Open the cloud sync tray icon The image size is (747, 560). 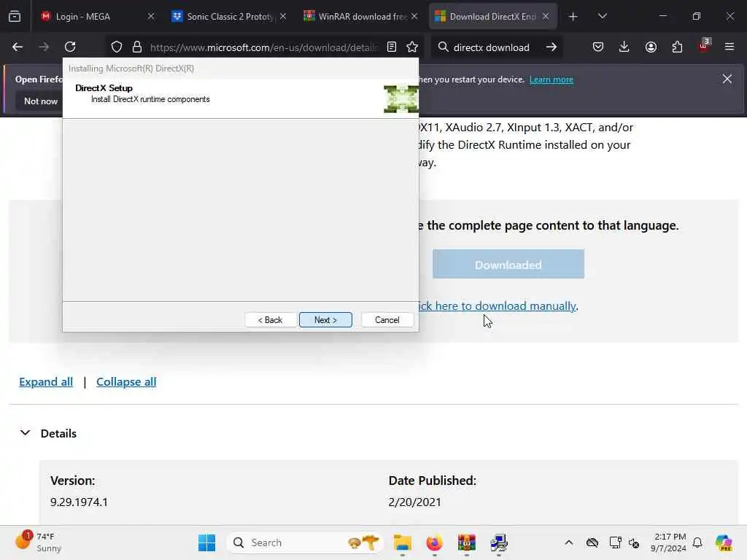pyautogui.click(x=592, y=542)
